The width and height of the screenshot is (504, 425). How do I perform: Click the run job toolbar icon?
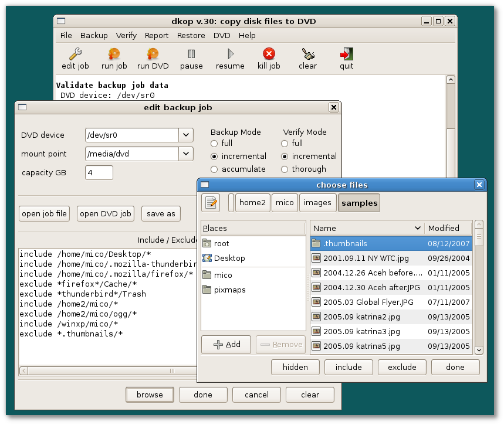(114, 54)
